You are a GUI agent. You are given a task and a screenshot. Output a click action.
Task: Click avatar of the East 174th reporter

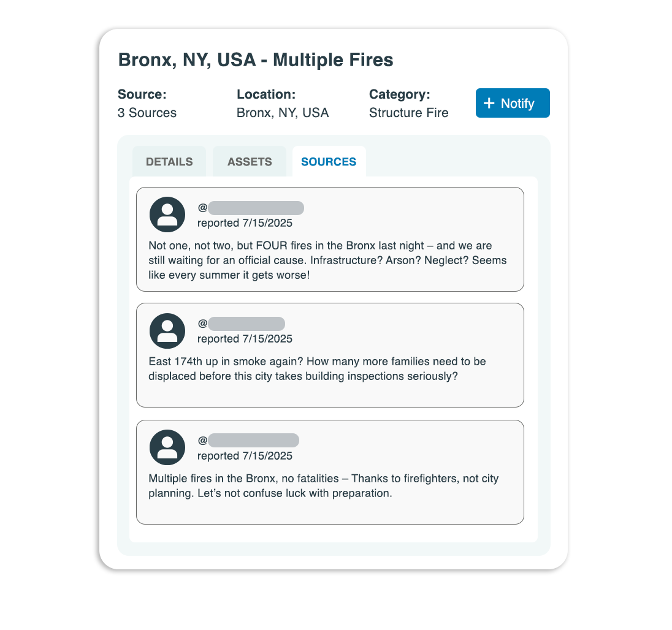167,331
